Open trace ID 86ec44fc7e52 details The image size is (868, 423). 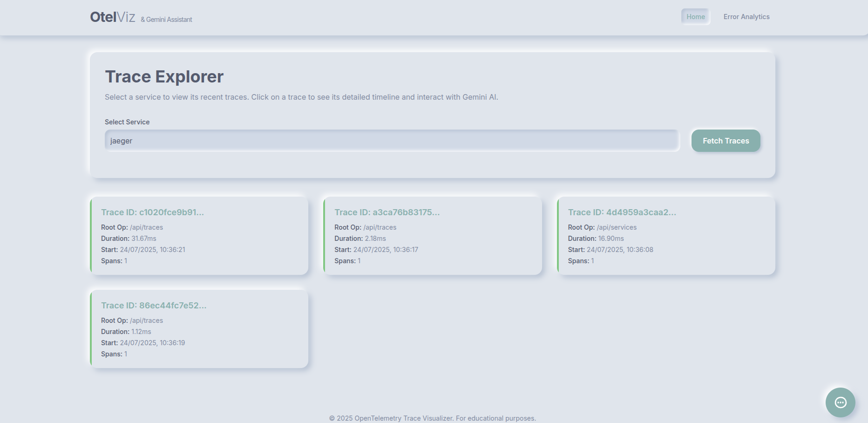pos(153,305)
